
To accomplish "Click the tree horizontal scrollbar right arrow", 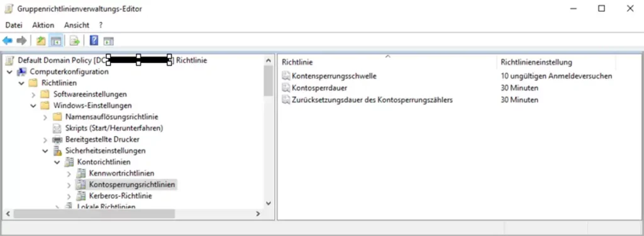I will [x=258, y=214].
